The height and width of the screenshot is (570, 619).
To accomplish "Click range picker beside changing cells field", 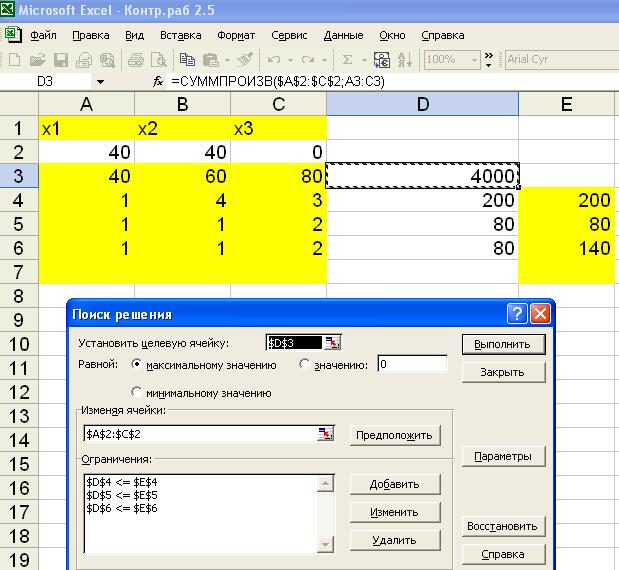I will (x=325, y=434).
